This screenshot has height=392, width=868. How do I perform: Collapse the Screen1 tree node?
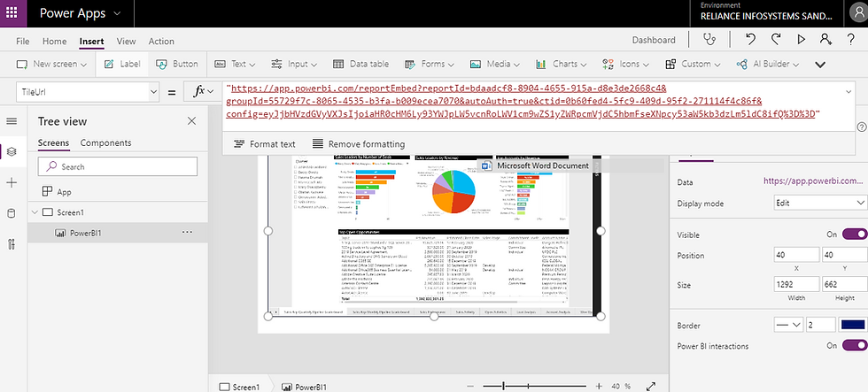click(x=35, y=212)
